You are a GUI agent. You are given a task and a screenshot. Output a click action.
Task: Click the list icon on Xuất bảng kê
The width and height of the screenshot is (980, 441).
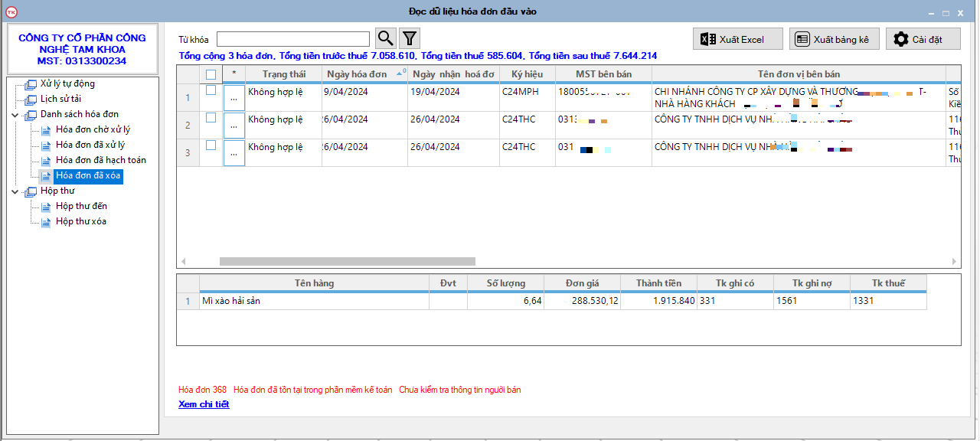point(802,39)
